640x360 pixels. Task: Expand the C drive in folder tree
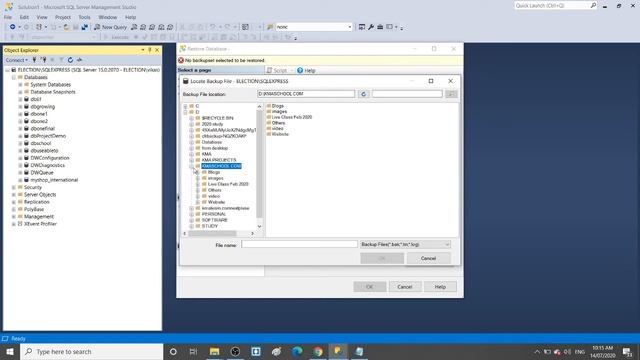tap(185, 106)
